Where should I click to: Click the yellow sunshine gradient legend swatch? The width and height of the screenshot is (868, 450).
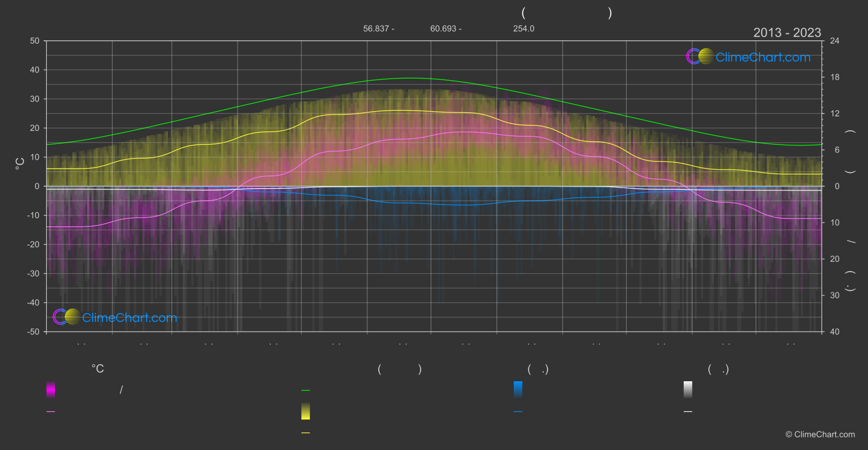click(x=306, y=411)
